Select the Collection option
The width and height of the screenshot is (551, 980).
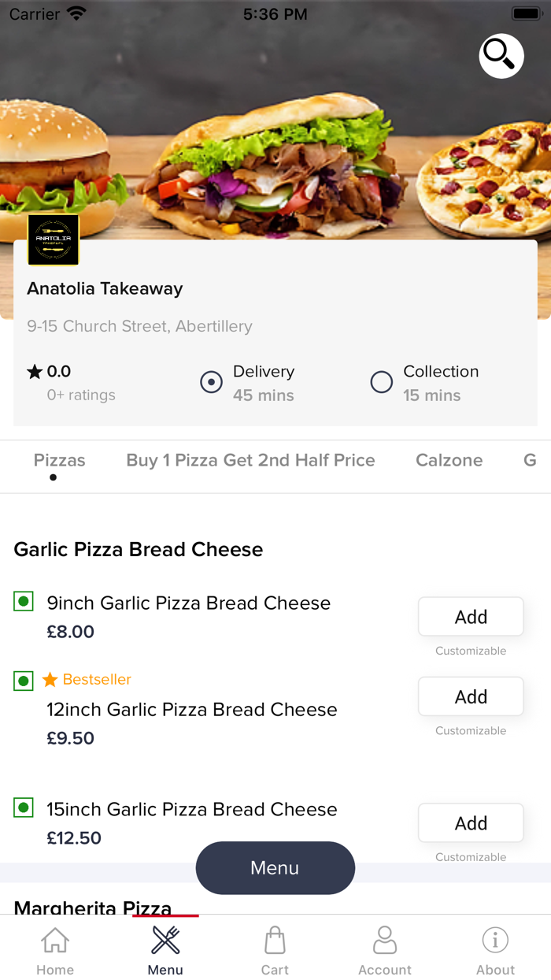[x=381, y=382]
